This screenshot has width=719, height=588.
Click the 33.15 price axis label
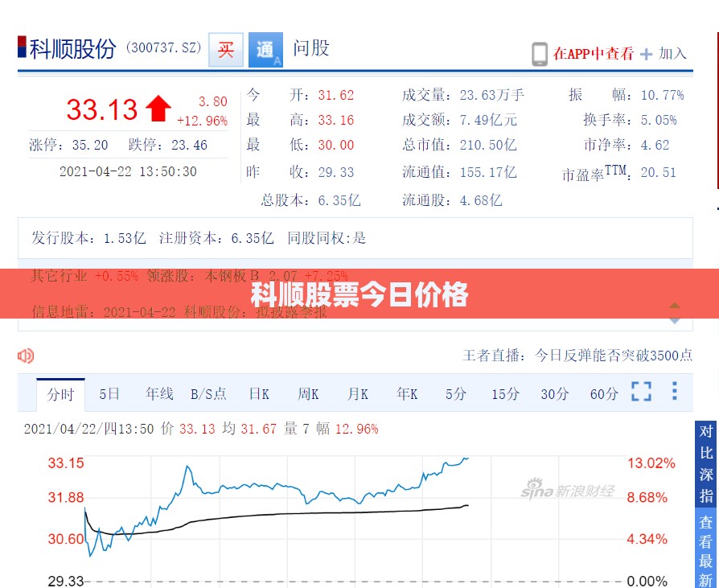[66, 463]
